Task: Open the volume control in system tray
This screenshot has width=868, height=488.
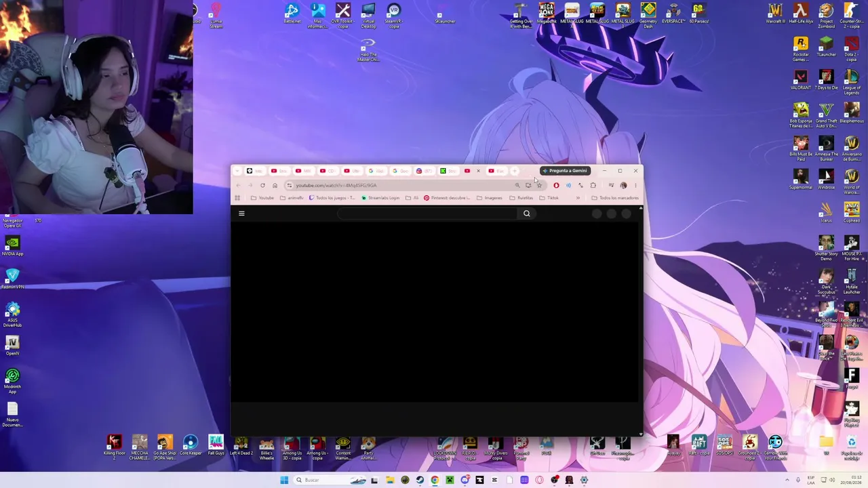Action: point(833,480)
